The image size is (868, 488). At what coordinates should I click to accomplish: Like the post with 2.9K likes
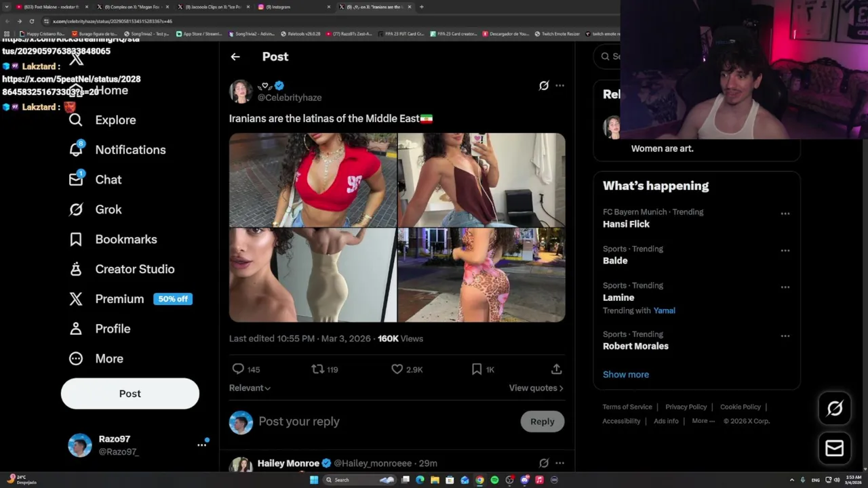[x=397, y=369]
